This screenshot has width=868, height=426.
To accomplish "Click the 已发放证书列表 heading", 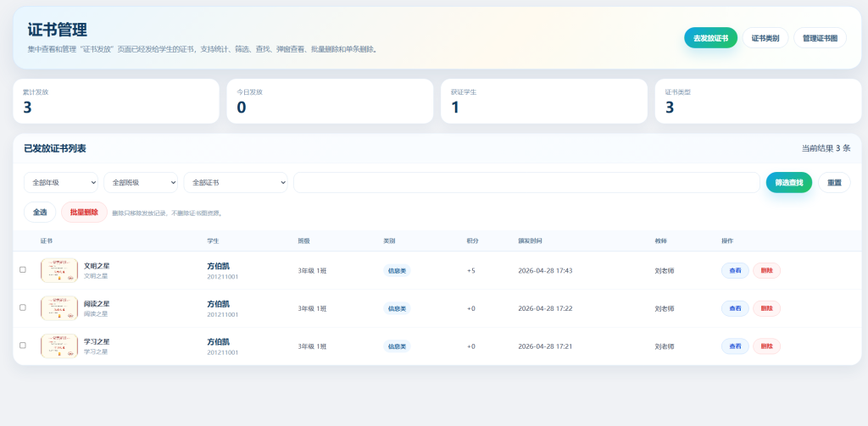I will tap(55, 148).
